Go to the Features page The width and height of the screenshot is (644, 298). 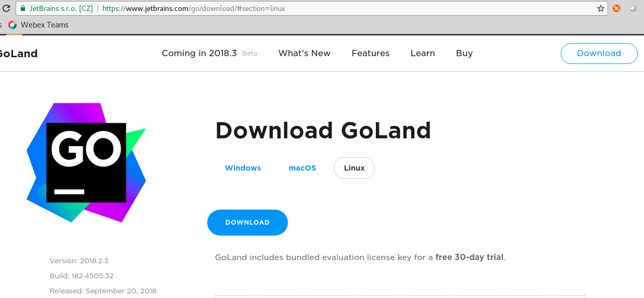(371, 53)
